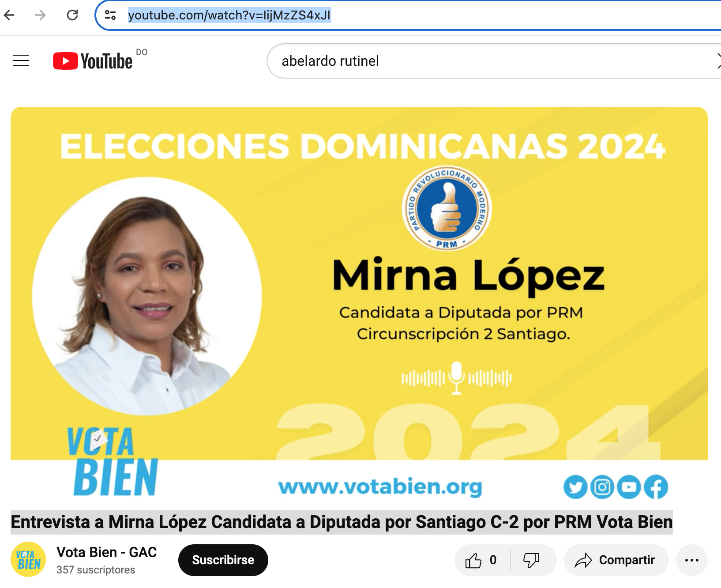Go back with the browser back arrow

point(9,15)
